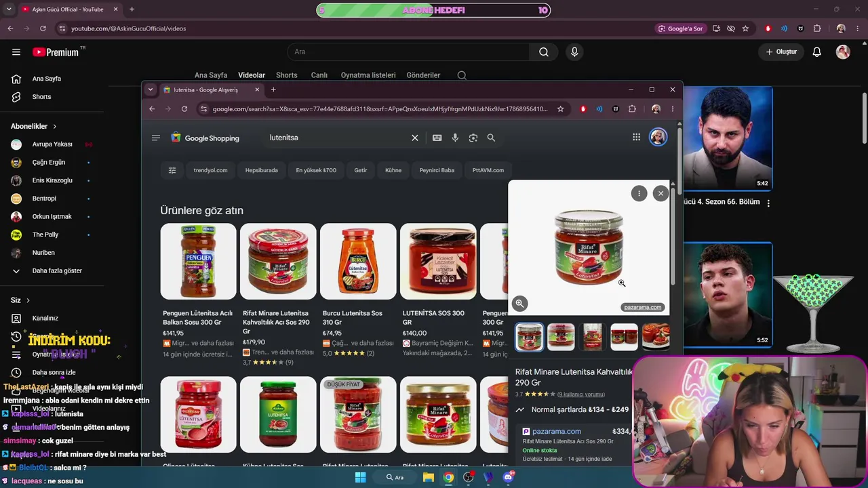Open the Burcu Lutenitsa Sos 310 Gr product
This screenshot has height=488, width=868.
coord(358,291)
